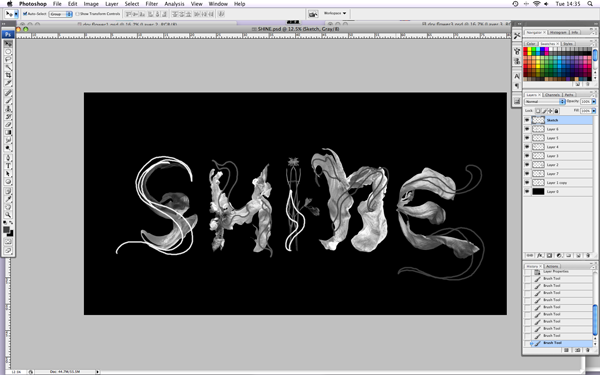Open Auto-Select Group dropdown
The width and height of the screenshot is (600, 375).
click(61, 14)
